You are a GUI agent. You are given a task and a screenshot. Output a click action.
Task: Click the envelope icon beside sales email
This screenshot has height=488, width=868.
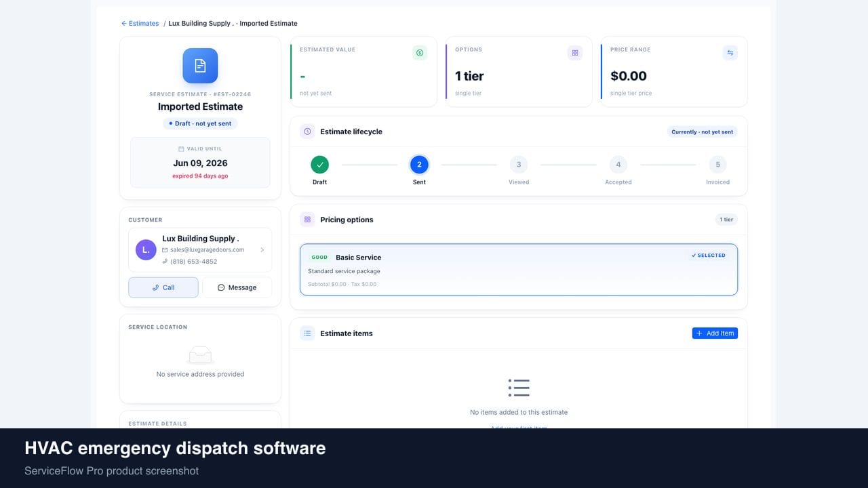pyautogui.click(x=165, y=250)
